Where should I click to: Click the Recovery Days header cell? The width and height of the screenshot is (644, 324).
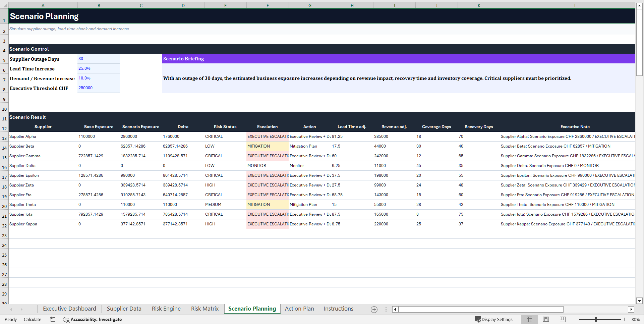pos(479,127)
